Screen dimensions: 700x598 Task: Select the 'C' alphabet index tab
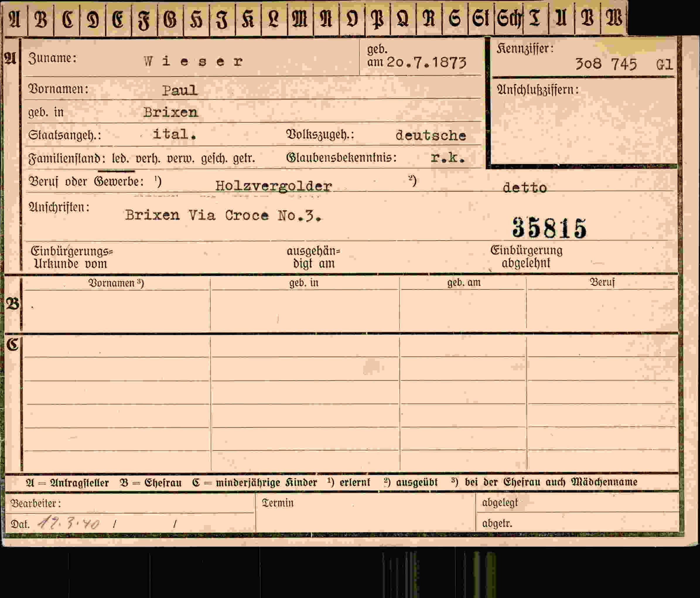(67, 18)
